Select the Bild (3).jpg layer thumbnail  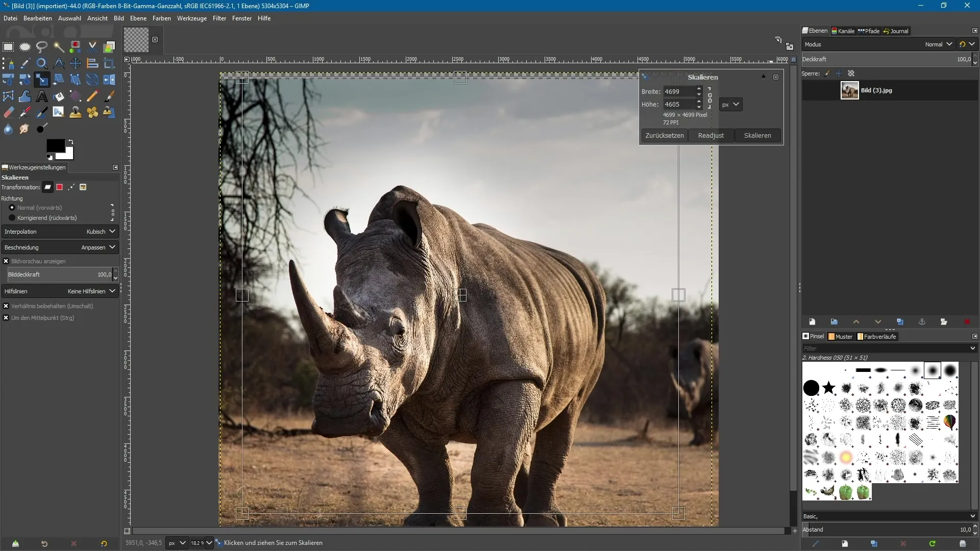[849, 90]
